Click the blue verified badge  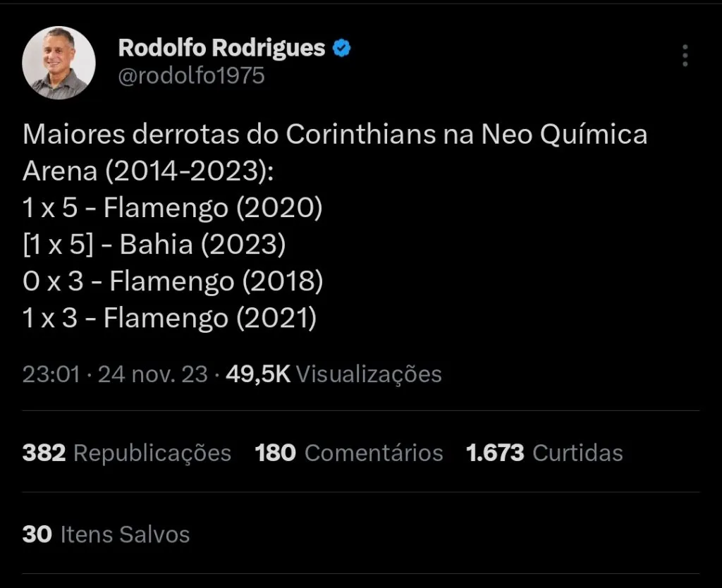coord(343,48)
